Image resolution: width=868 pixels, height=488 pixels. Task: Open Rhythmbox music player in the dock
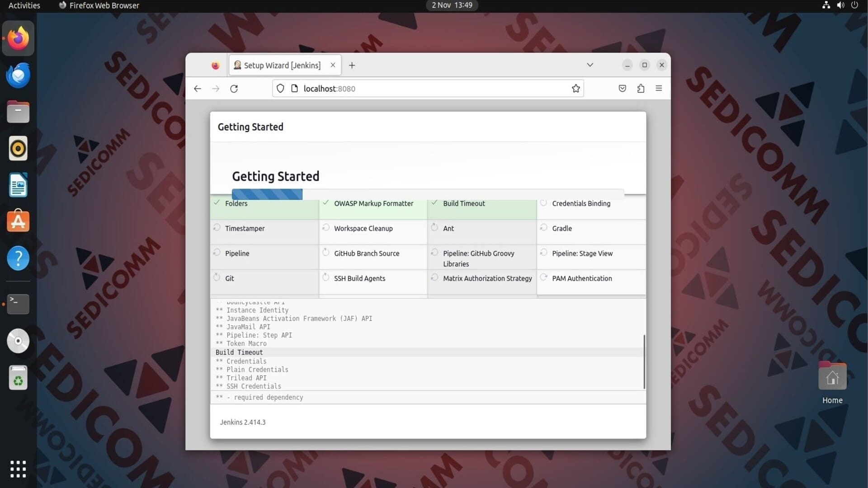18,148
